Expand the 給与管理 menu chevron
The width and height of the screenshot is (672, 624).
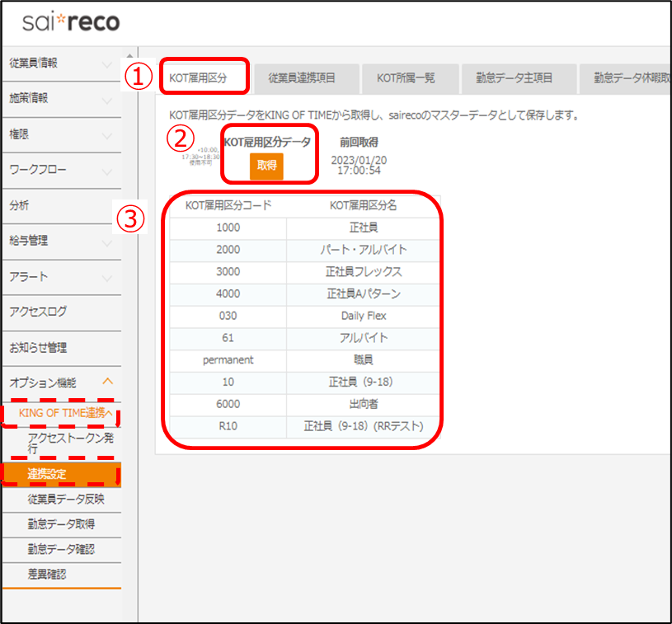point(106,243)
